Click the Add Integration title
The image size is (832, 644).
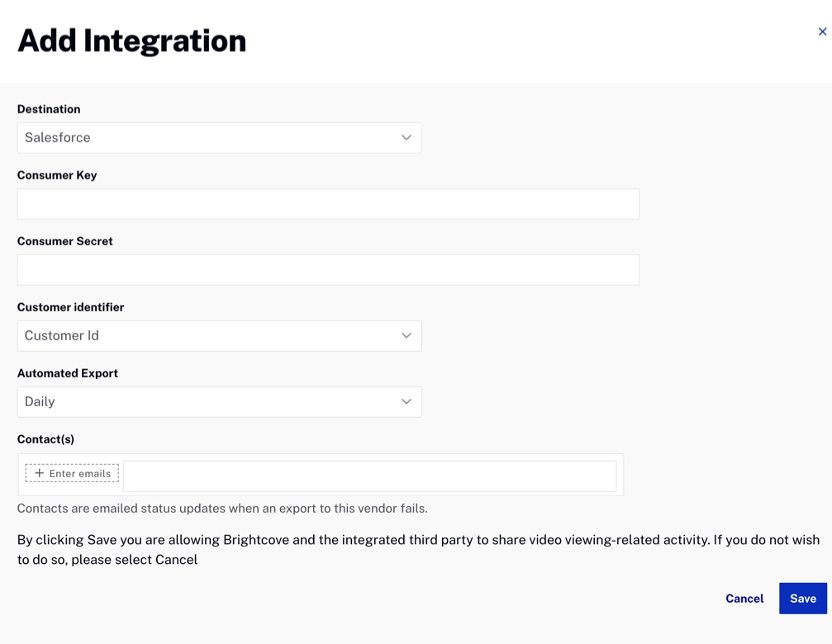click(131, 39)
